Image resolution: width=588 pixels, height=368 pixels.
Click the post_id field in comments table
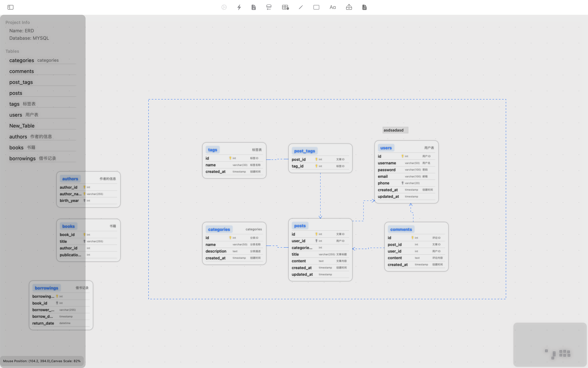[x=416, y=244]
